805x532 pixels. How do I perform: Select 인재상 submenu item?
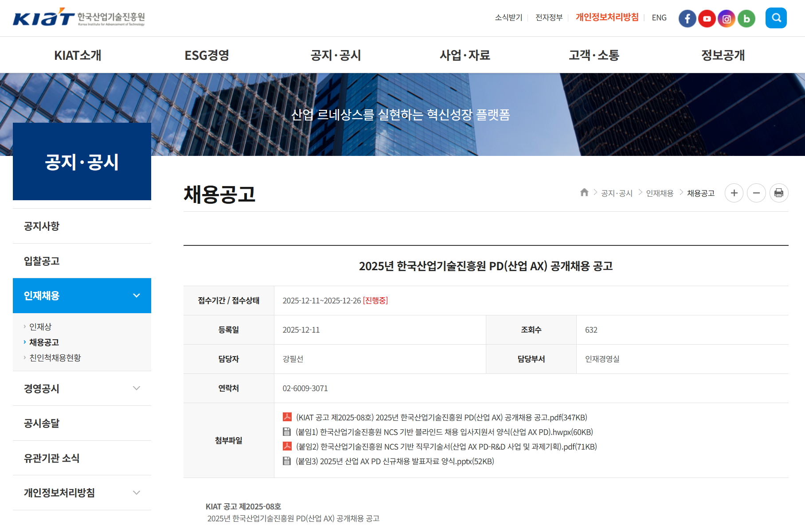pos(40,326)
